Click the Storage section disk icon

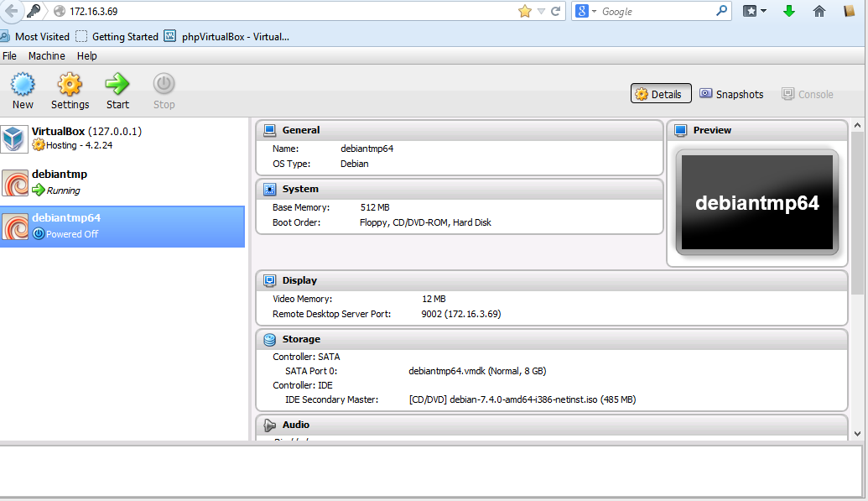pos(269,339)
